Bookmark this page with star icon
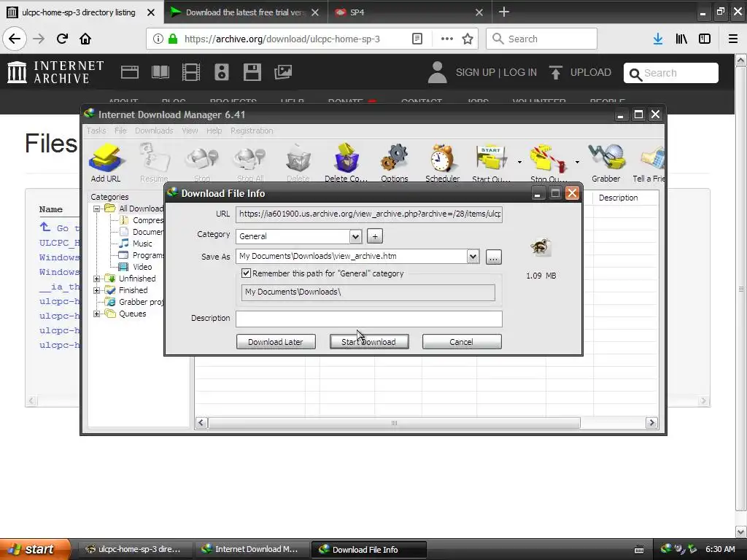The height and width of the screenshot is (560, 747). [468, 39]
